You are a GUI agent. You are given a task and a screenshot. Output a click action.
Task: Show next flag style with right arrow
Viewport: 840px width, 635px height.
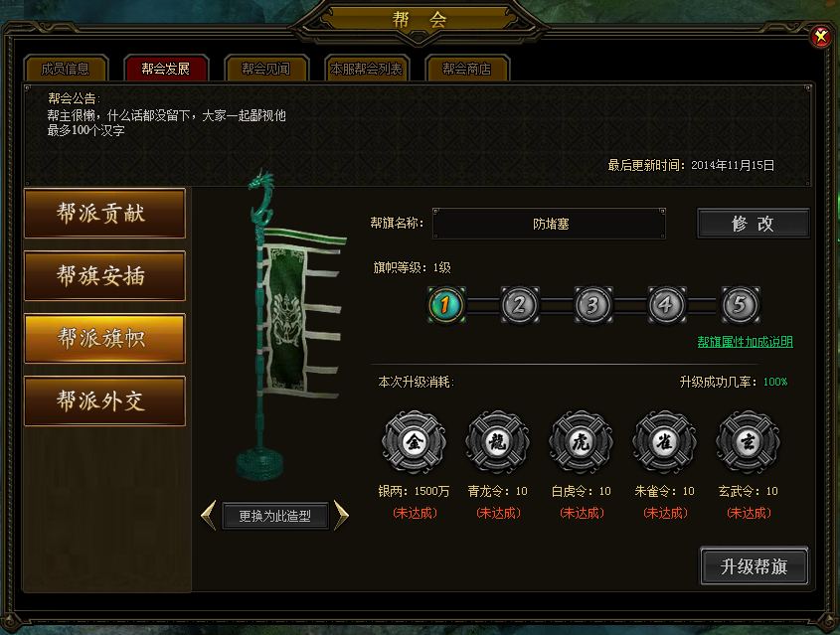coord(341,516)
